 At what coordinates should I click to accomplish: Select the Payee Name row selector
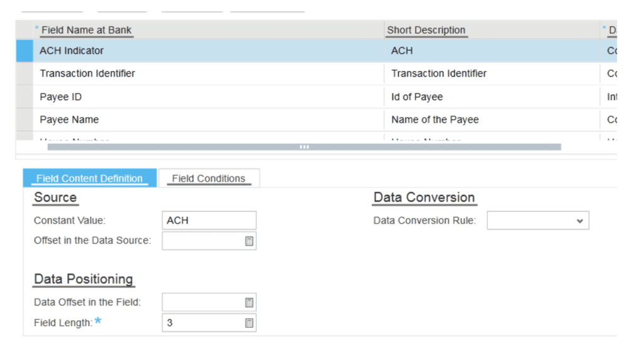[25, 119]
